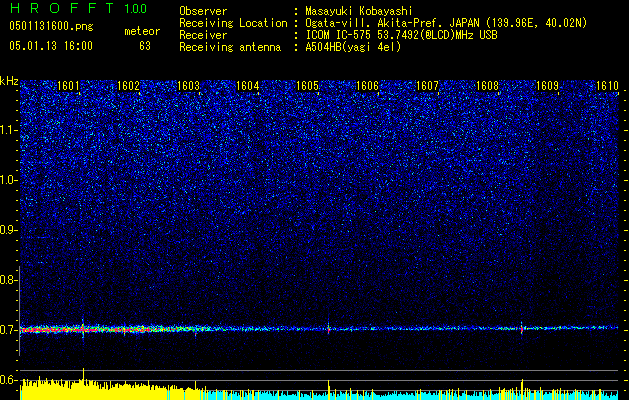This screenshot has height=400, width=629.
Task: Click the 'Receiver' field label
Action: coord(203,35)
